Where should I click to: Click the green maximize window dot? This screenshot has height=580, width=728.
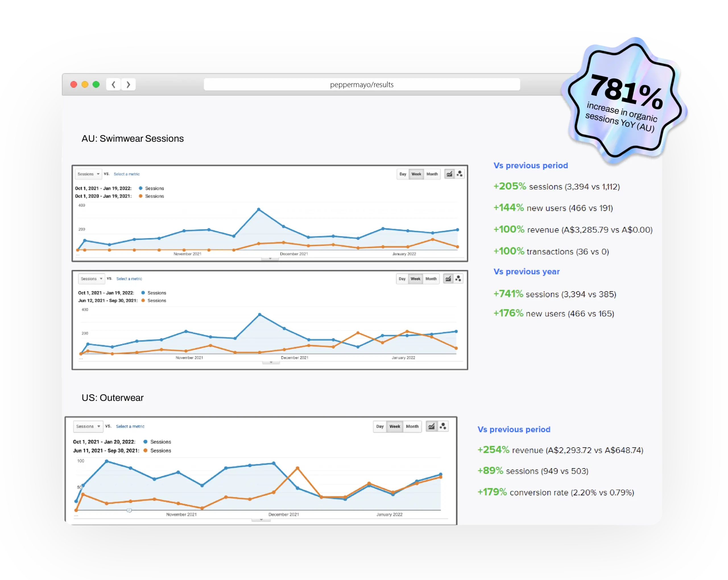[x=96, y=85]
